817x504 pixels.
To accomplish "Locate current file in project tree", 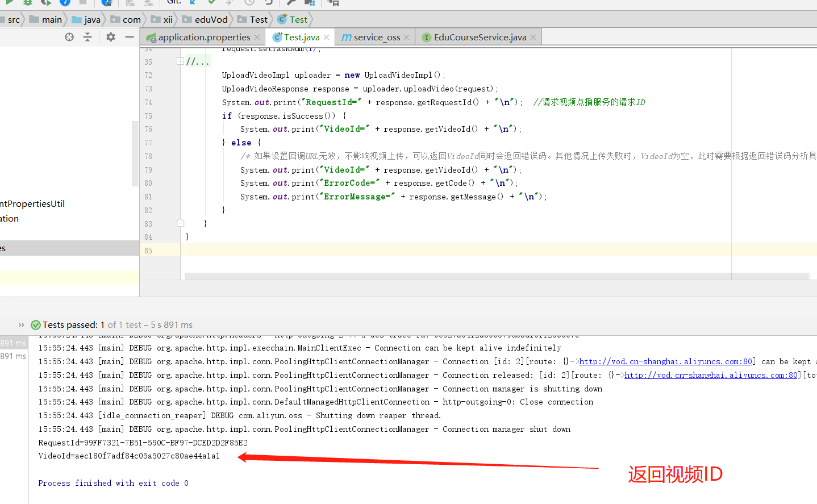I will 69,37.
